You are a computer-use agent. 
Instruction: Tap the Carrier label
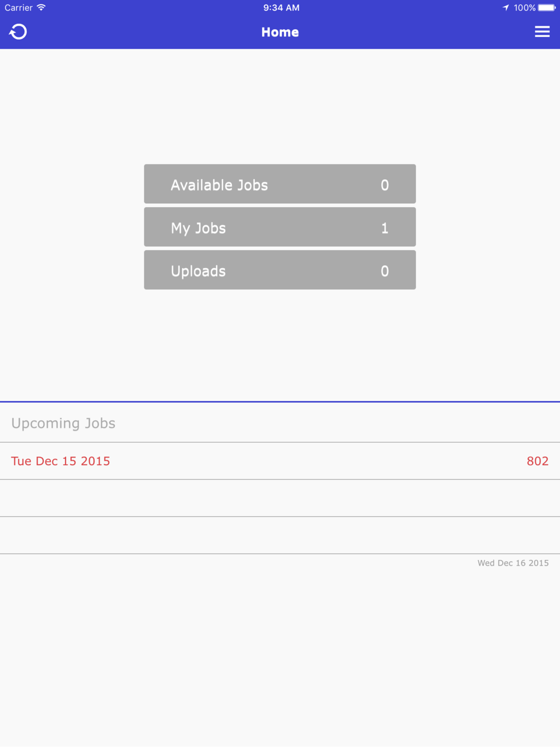tap(18, 8)
